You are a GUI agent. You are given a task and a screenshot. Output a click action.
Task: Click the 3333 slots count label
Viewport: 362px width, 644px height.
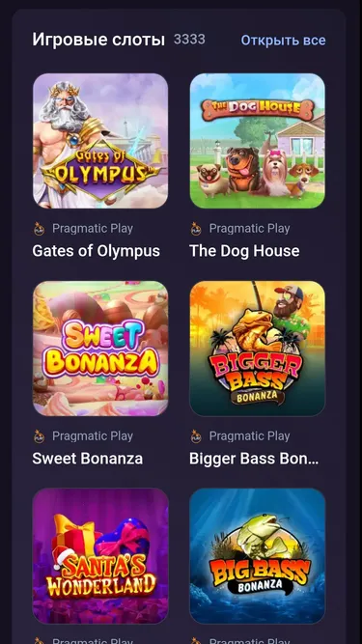point(189,40)
